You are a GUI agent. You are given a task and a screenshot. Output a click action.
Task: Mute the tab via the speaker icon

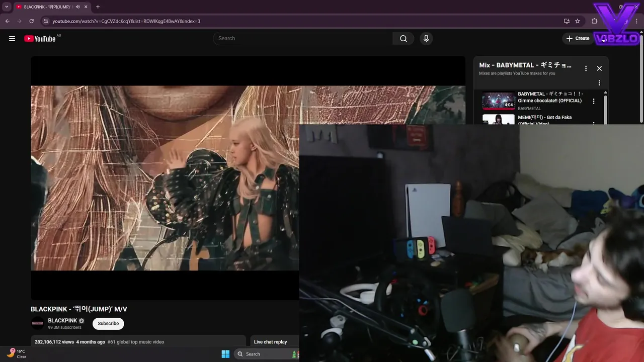click(77, 7)
